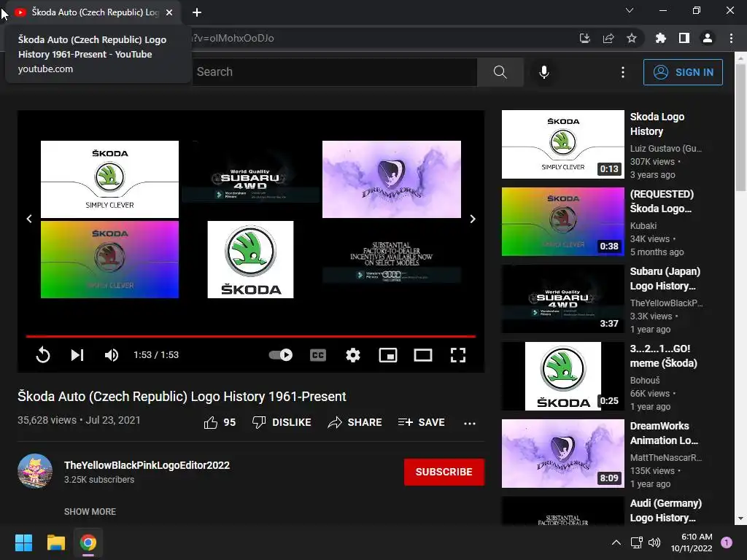
Task: Open network status tray icon
Action: (636, 542)
